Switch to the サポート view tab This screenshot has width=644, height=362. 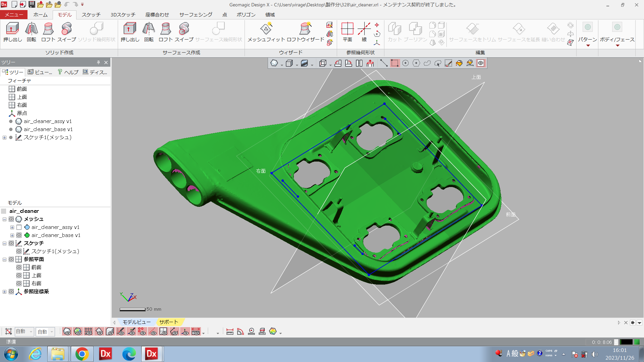tap(168, 322)
